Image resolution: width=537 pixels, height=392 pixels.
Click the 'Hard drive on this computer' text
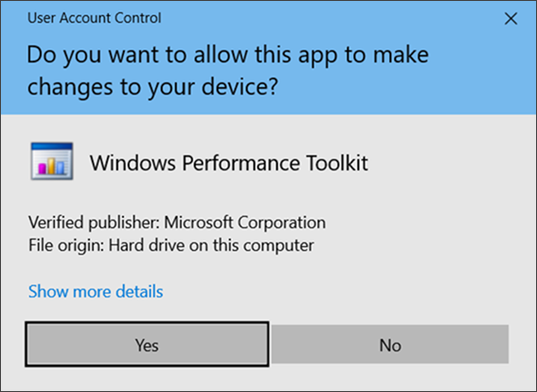pyautogui.click(x=211, y=245)
